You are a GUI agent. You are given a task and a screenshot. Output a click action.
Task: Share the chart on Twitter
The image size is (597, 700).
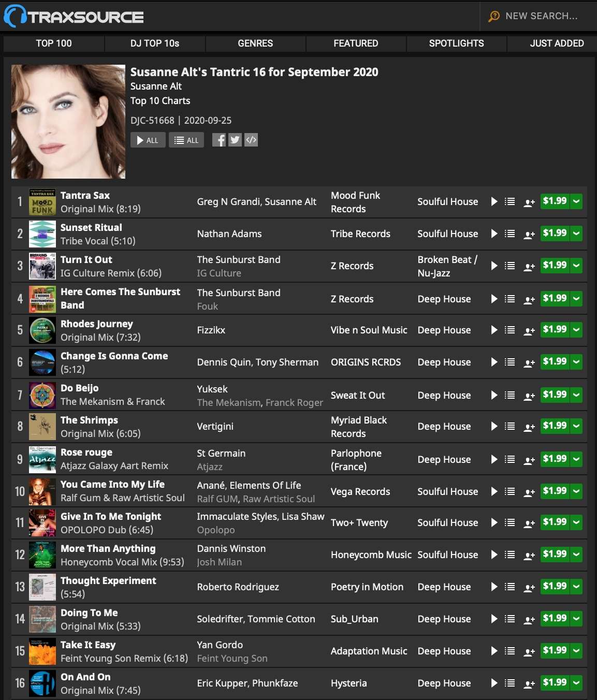coord(235,140)
